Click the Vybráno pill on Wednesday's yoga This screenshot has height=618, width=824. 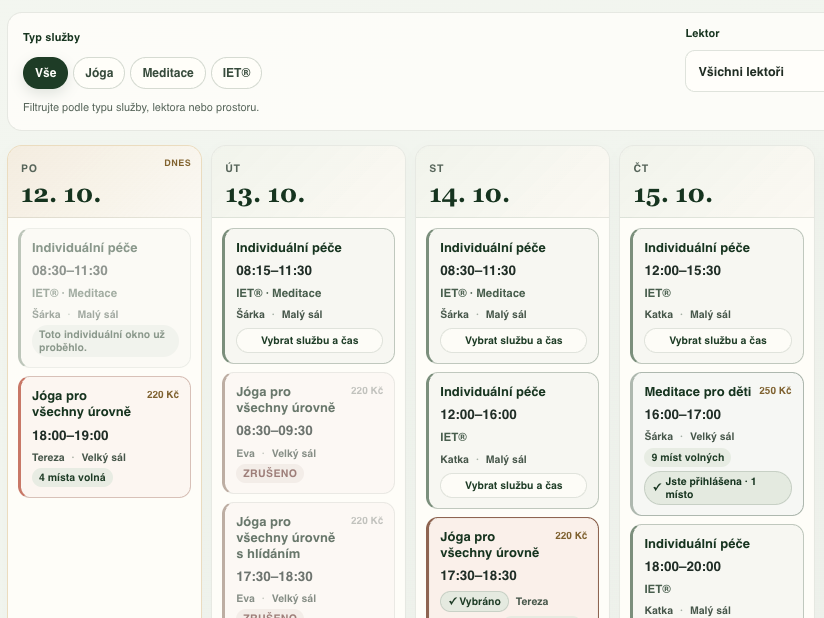pos(475,602)
